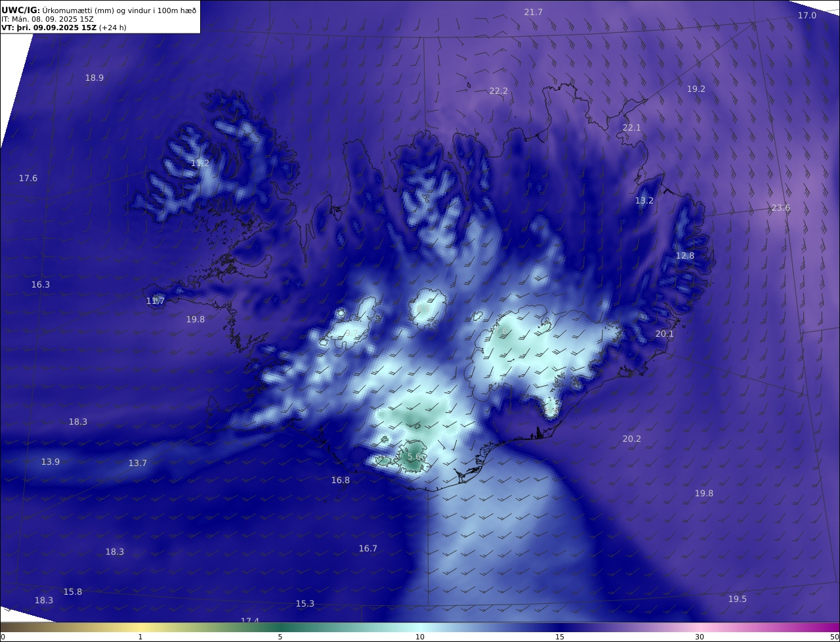Click the 15 tick on the color scale
This screenshot has width=840, height=642.
tap(560, 637)
